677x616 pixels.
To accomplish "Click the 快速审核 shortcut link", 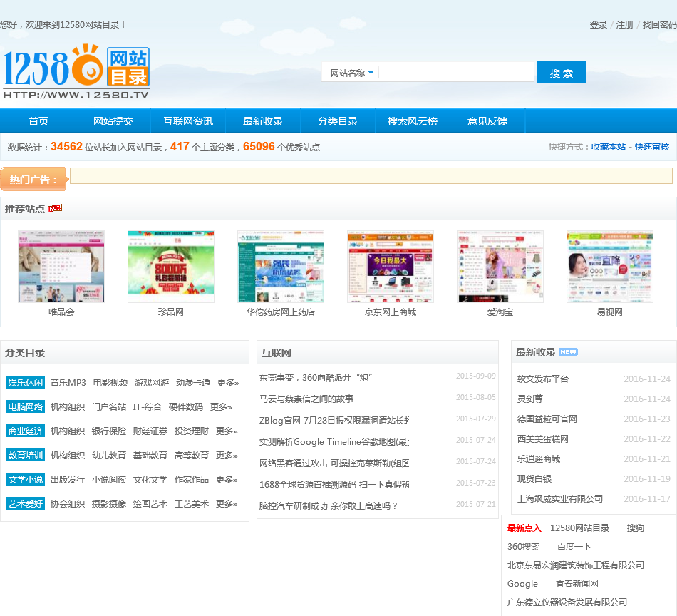I will (652, 147).
